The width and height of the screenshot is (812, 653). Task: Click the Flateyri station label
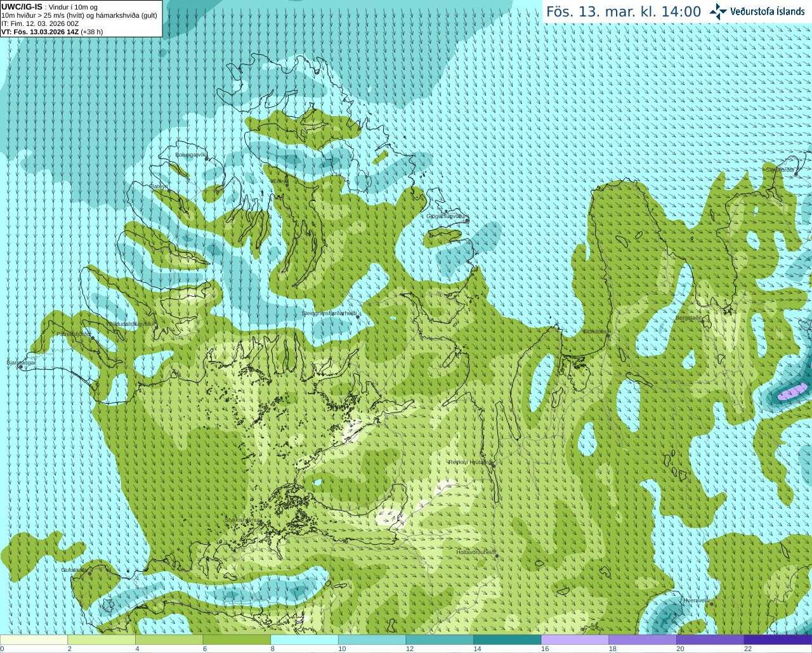tap(159, 186)
